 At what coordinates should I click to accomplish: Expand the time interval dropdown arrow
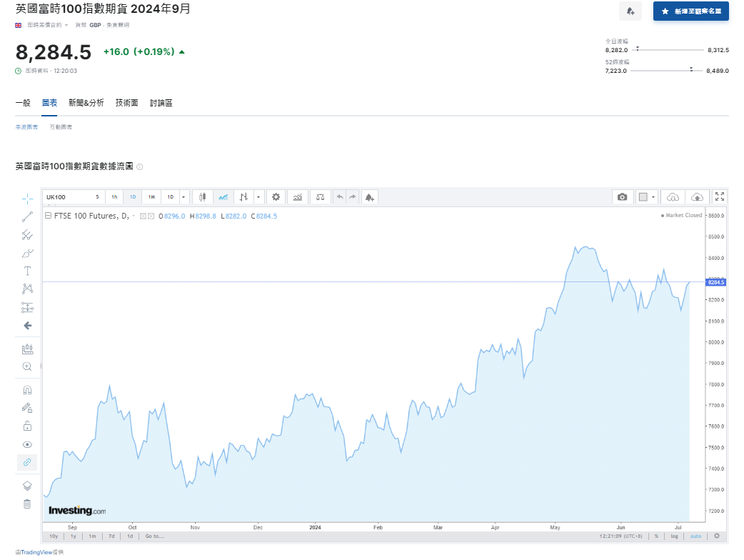[x=184, y=197]
